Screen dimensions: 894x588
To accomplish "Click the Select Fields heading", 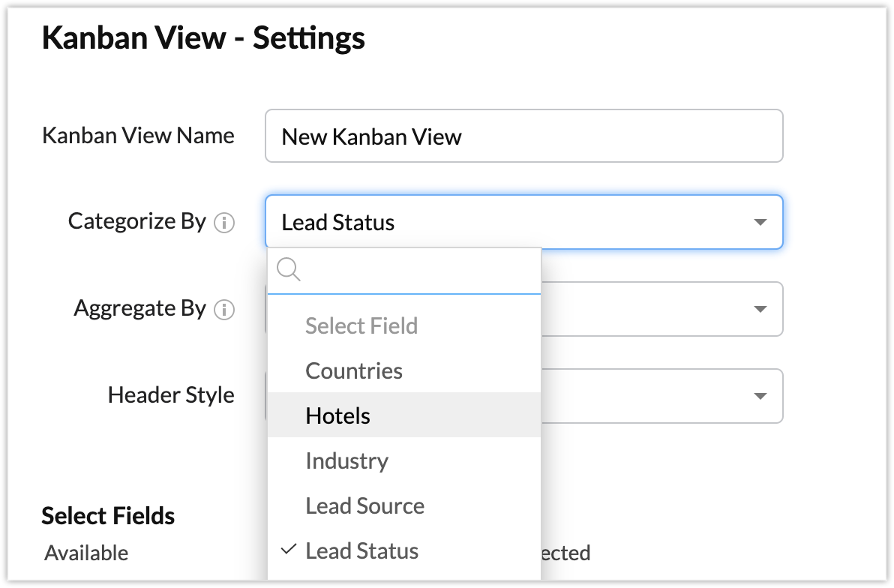I will [x=108, y=516].
